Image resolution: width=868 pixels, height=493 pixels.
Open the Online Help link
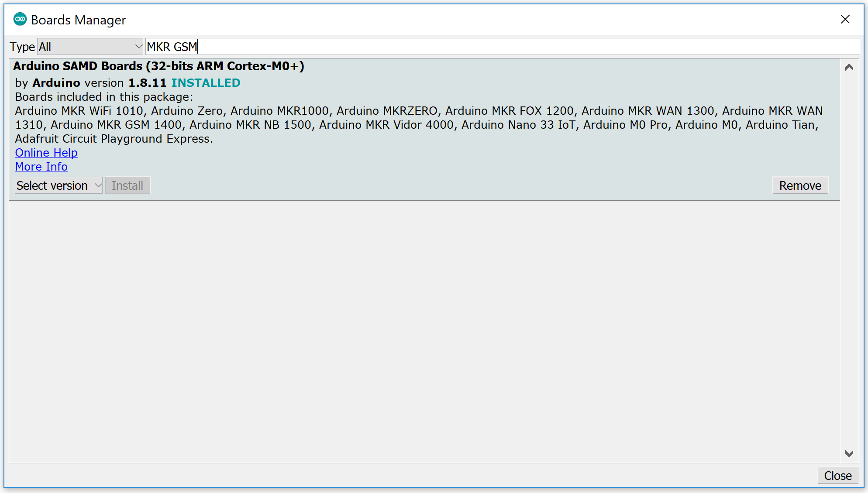click(x=46, y=153)
